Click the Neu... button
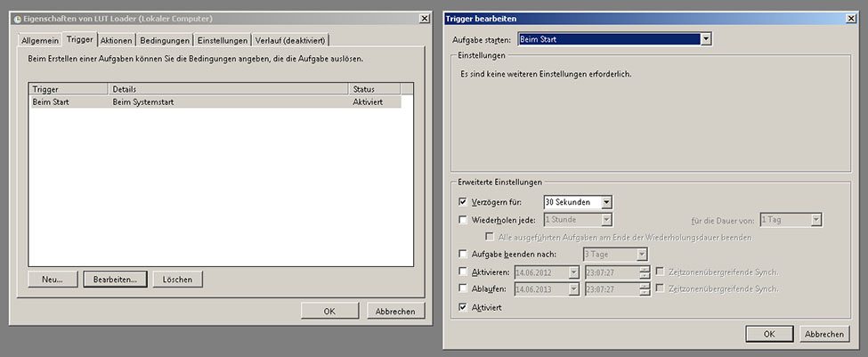This screenshot has height=357, width=868. tap(52, 280)
